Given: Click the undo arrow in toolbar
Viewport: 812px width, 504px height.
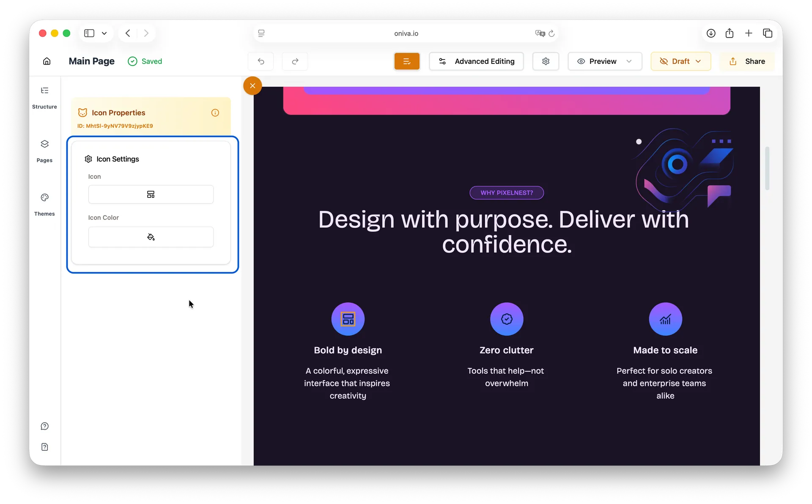Looking at the screenshot, I should click(x=261, y=61).
